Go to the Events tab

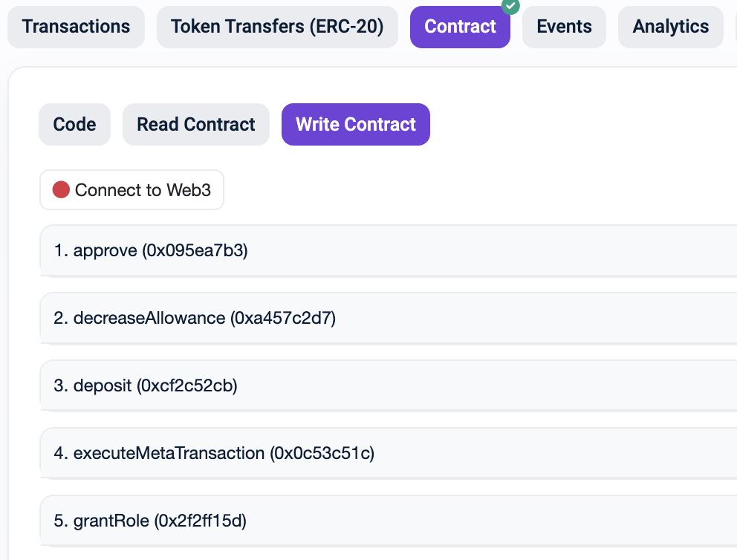point(564,27)
